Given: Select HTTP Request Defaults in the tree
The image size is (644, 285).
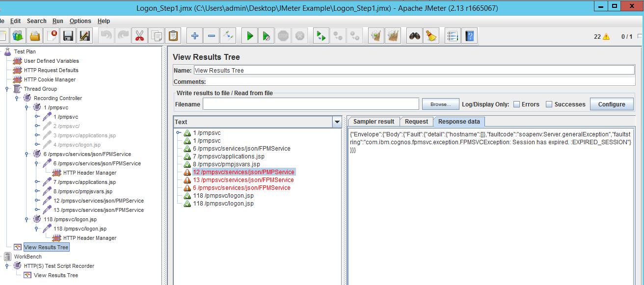Looking at the screenshot, I should (x=51, y=70).
